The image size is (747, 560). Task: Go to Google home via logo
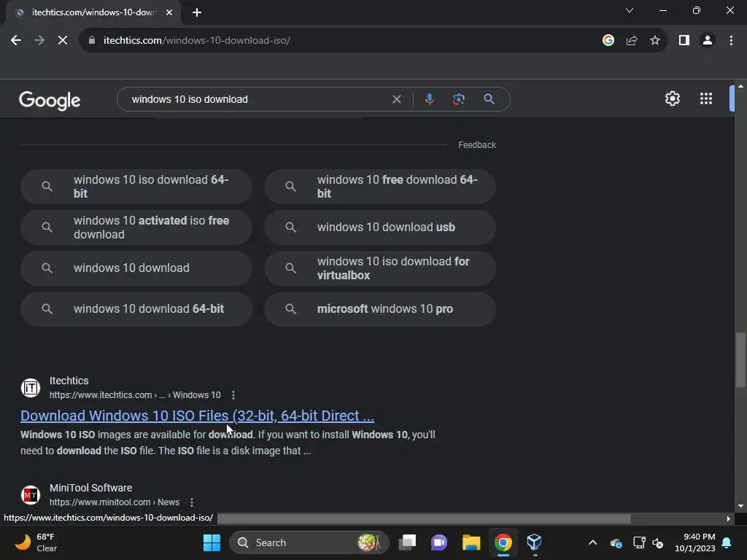[x=50, y=100]
